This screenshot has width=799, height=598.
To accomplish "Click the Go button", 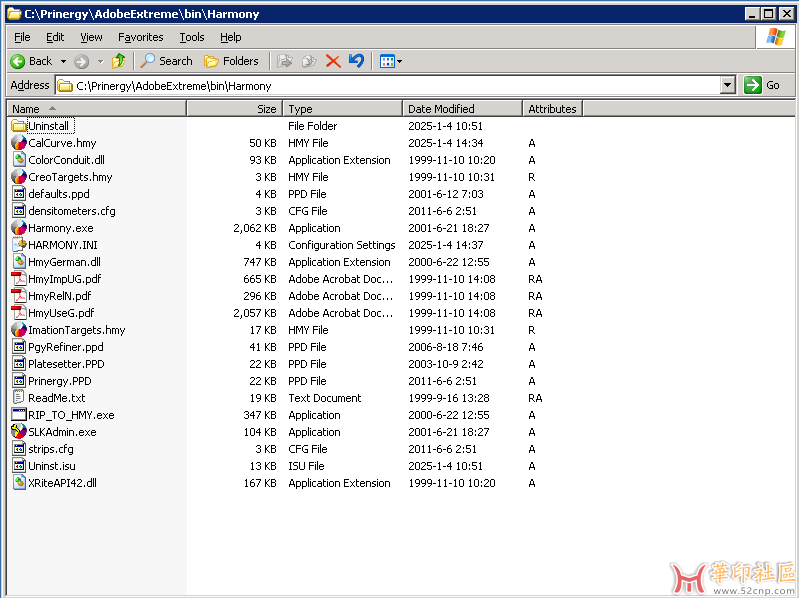I will point(762,85).
